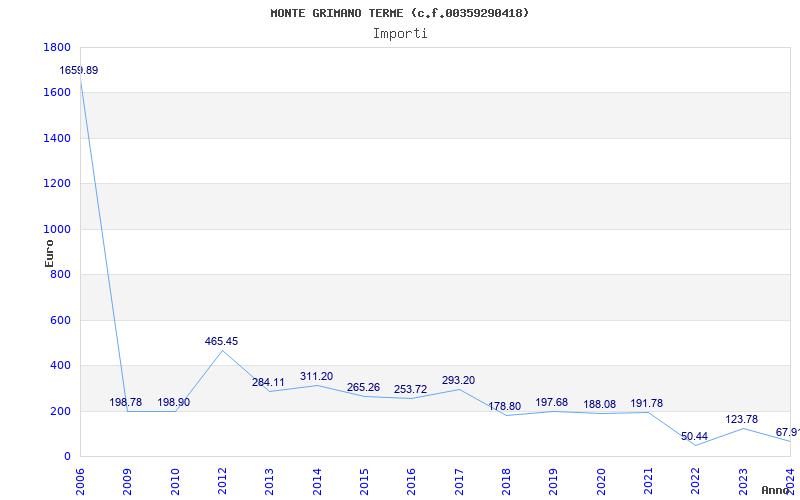800x500 pixels.
Task: Click the 0 y-axis tick label
Action: pos(67,457)
